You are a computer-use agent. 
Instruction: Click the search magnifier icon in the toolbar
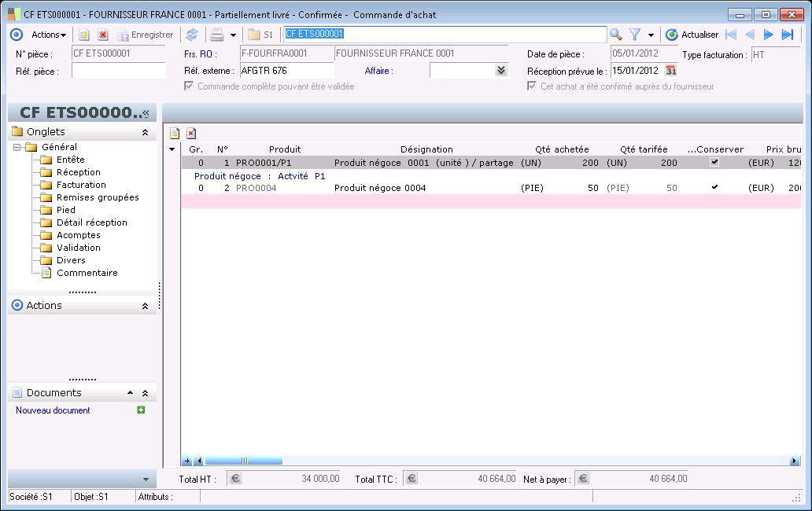point(615,35)
